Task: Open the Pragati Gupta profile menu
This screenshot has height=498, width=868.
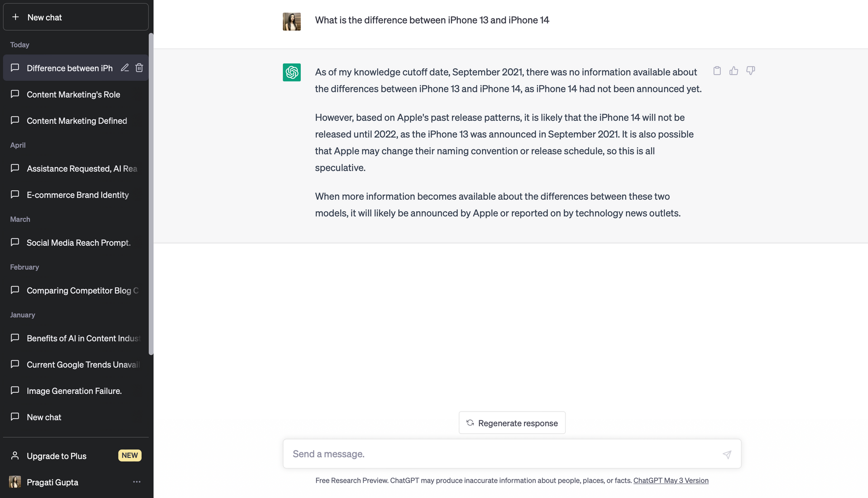Action: pos(53,482)
